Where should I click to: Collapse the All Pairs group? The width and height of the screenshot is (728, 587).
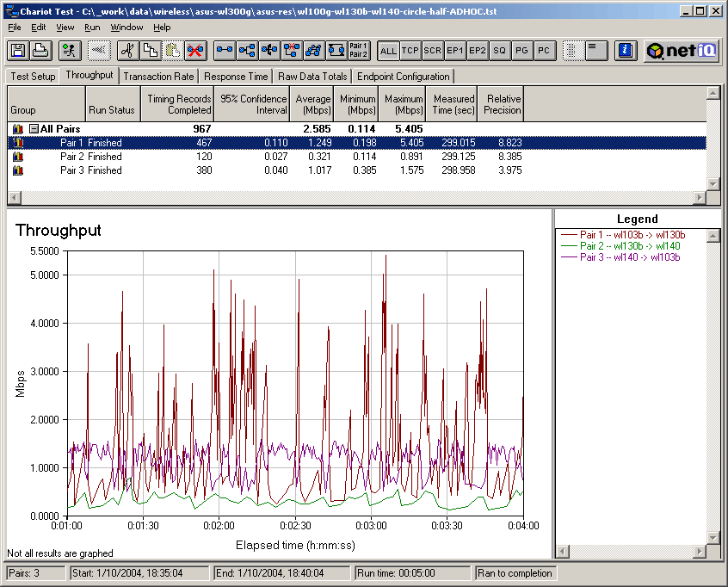34,129
